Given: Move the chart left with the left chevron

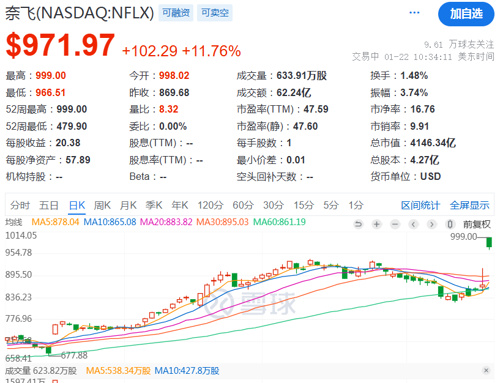Looking at the screenshot, I should click(413, 224).
